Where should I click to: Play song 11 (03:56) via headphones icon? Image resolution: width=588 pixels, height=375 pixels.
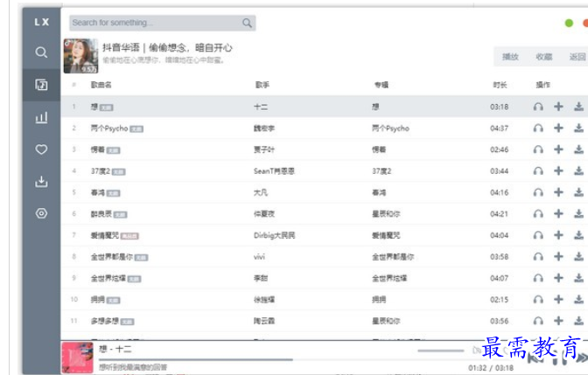(538, 321)
